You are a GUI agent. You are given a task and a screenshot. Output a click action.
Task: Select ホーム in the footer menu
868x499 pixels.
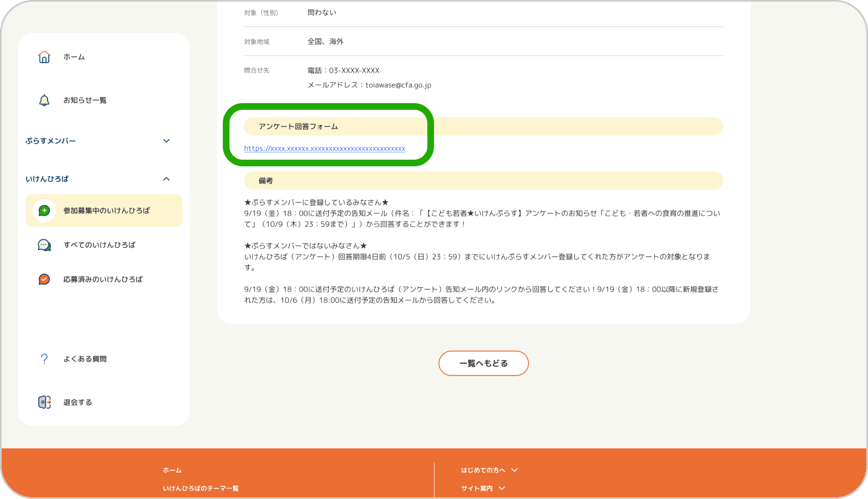[172, 470]
